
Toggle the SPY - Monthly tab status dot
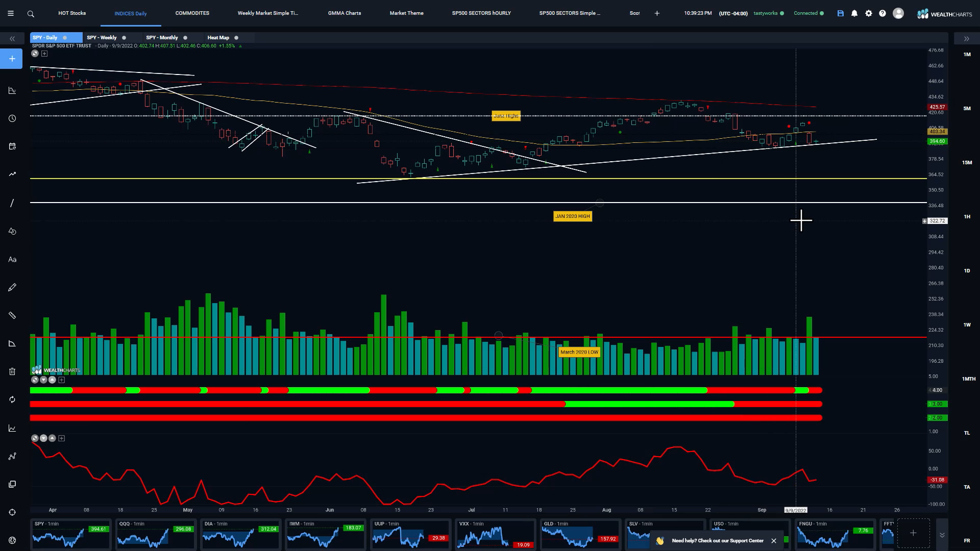point(185,38)
